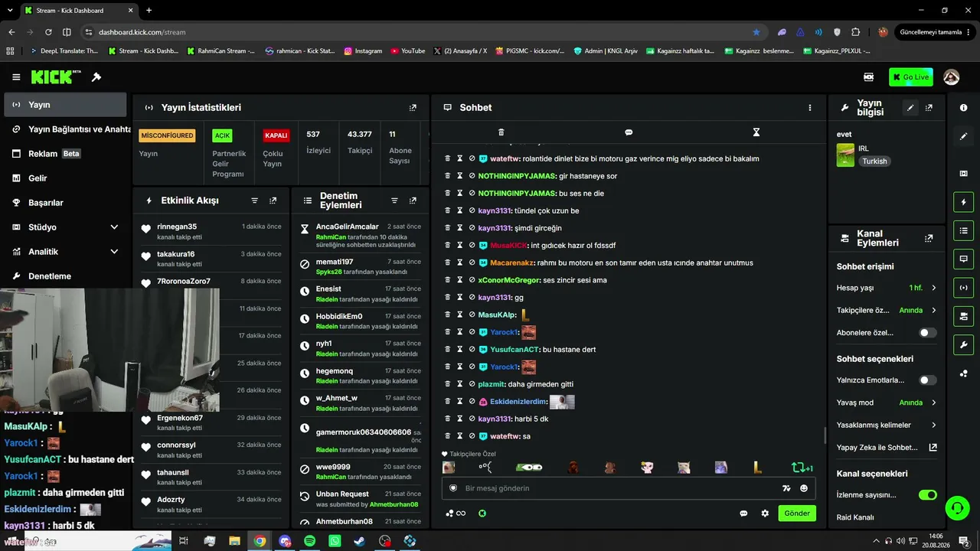The width and height of the screenshot is (980, 551).
Task: Click the info icon in the right sidebar
Action: pyautogui.click(x=963, y=108)
